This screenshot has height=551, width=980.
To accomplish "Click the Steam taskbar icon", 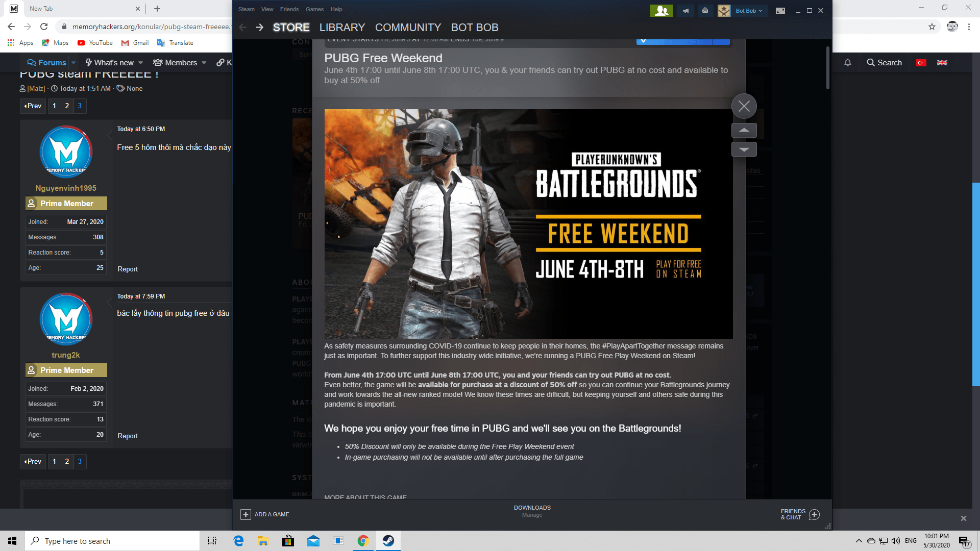I will (388, 541).
